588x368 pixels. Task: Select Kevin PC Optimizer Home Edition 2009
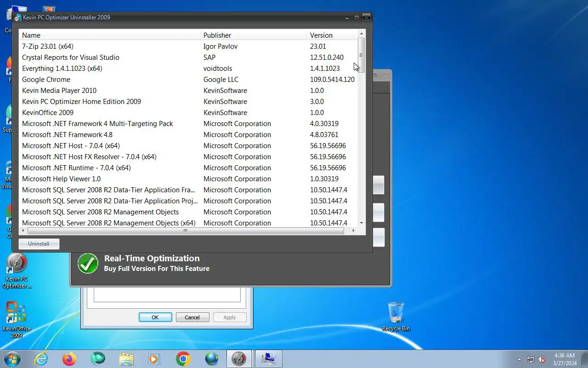(188, 102)
